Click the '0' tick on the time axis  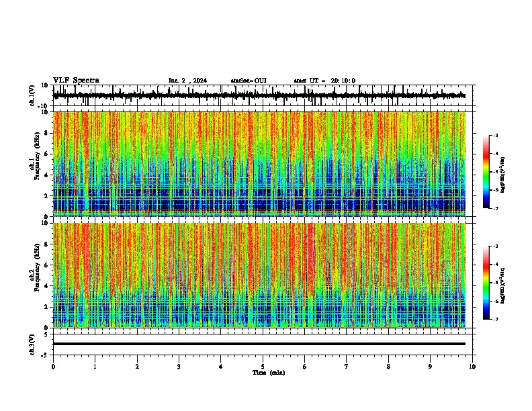tap(53, 367)
